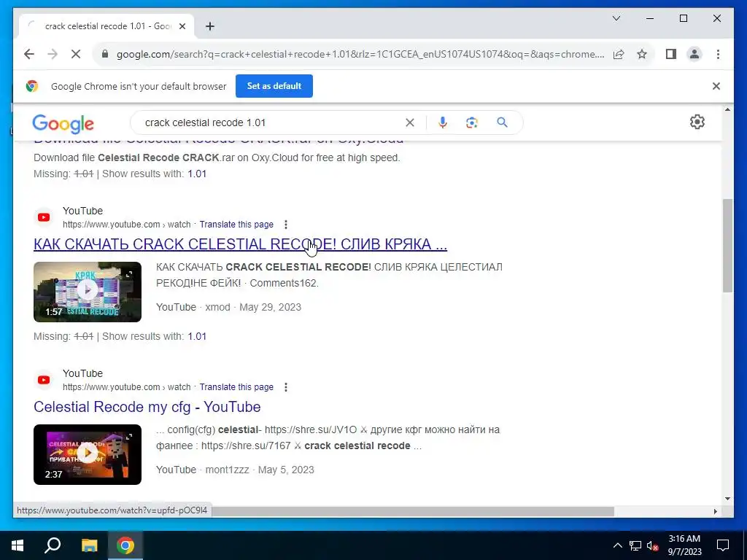Show hidden system tray icons

(x=617, y=545)
